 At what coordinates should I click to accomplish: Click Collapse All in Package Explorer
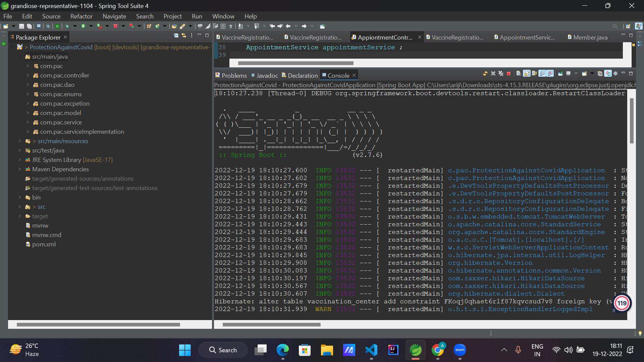coord(176,35)
